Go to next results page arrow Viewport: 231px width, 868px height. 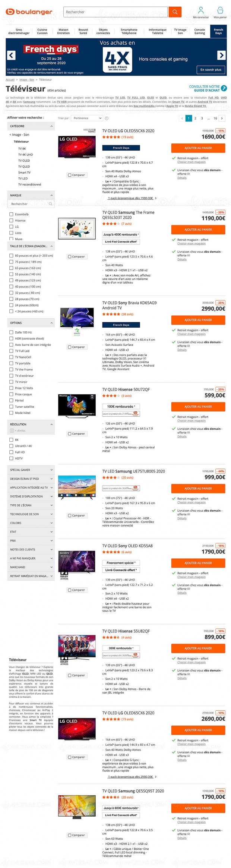pos(222,118)
